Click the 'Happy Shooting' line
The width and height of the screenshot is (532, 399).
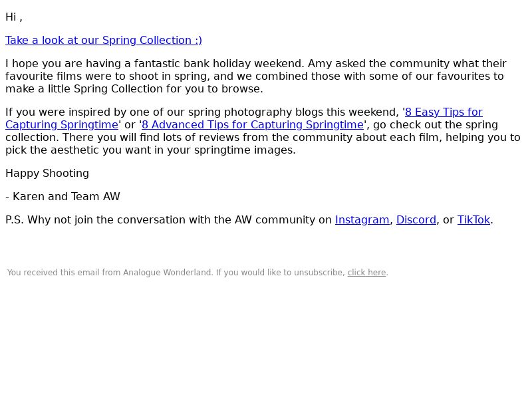pyautogui.click(x=47, y=174)
